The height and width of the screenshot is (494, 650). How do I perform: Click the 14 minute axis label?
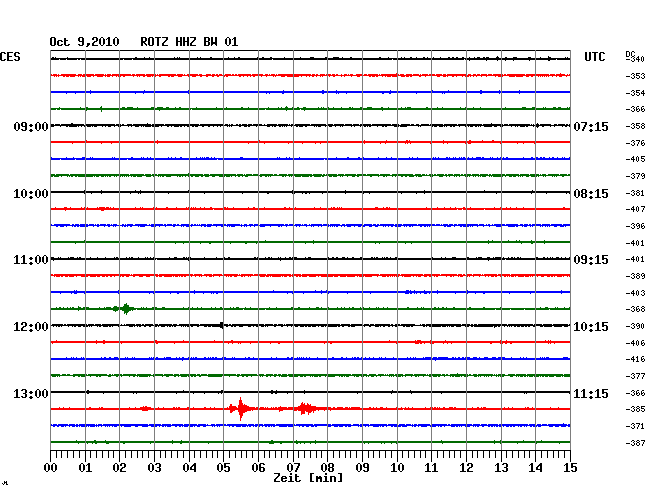tap(535, 468)
